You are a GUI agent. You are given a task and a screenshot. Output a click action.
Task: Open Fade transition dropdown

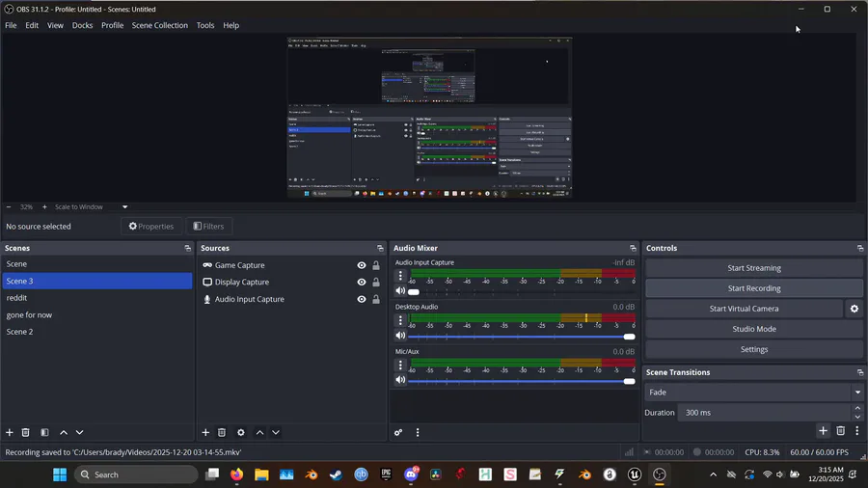[x=754, y=393]
